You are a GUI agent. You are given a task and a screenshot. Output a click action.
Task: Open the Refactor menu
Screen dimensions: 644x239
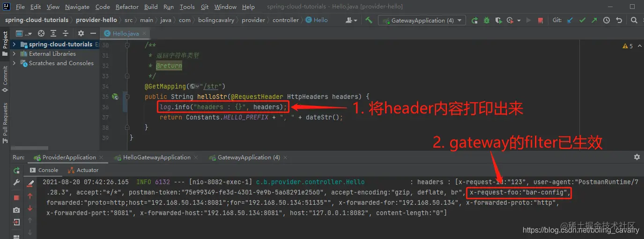127,7
